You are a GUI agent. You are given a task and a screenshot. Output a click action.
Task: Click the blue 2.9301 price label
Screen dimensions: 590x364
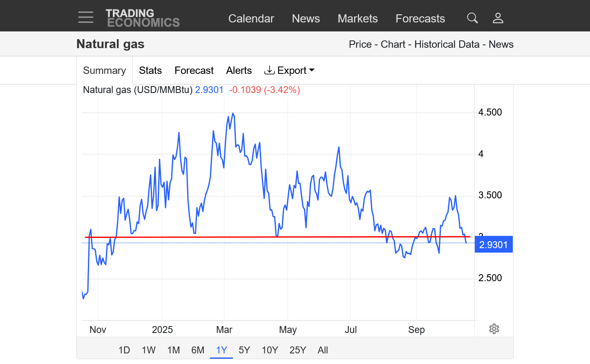pos(494,245)
